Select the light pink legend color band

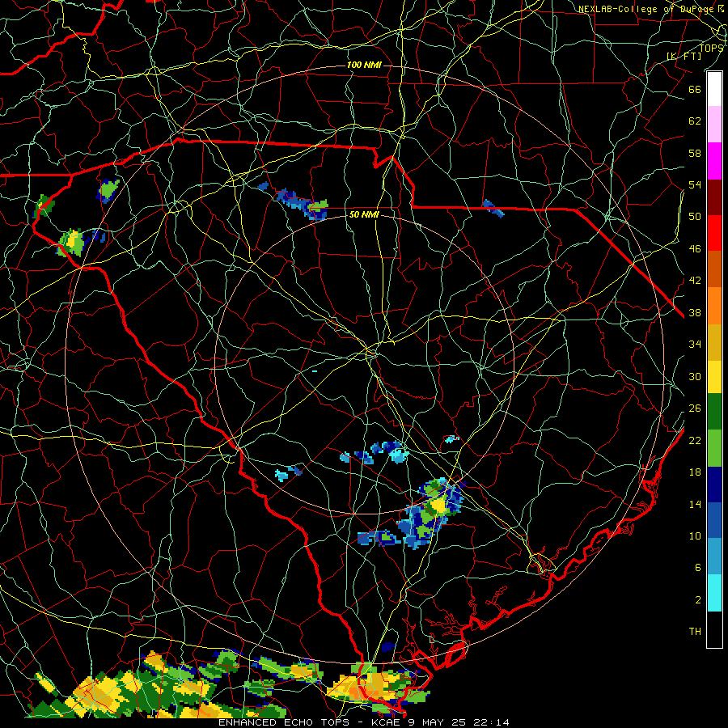point(714,125)
